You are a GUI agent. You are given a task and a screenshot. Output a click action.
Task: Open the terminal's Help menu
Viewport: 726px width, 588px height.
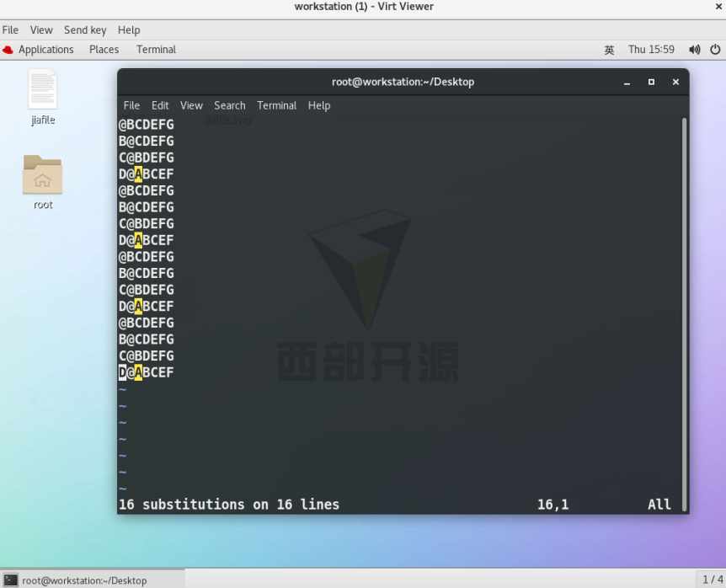click(x=319, y=105)
